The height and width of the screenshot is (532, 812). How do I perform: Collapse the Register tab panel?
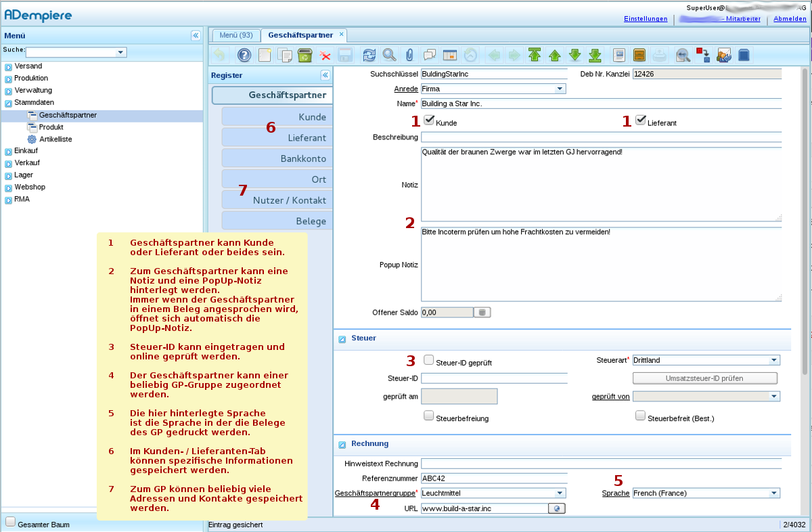(x=325, y=75)
